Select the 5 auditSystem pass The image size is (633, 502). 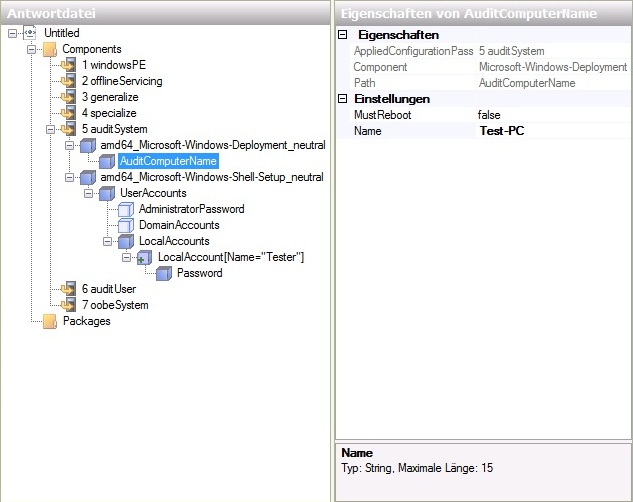coord(115,129)
